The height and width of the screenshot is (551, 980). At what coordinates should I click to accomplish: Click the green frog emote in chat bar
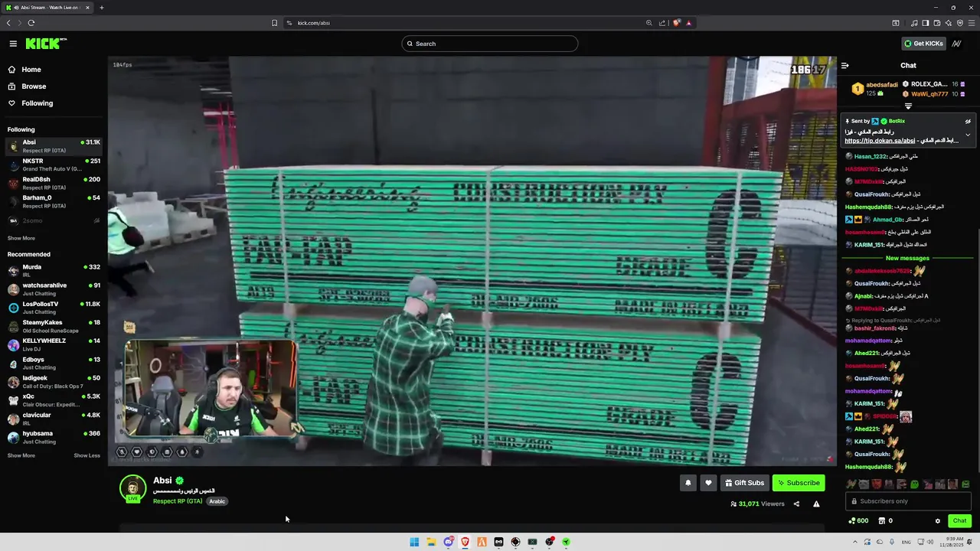(x=914, y=484)
